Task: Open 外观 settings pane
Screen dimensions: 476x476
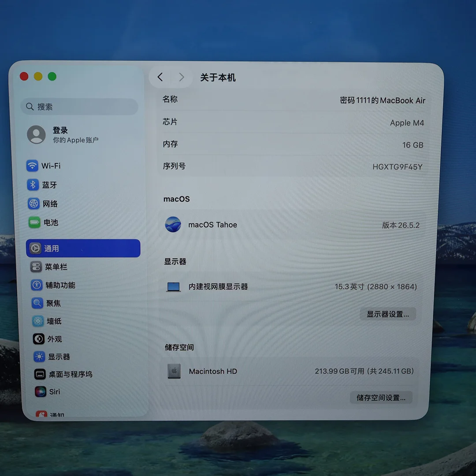Action: (x=55, y=339)
